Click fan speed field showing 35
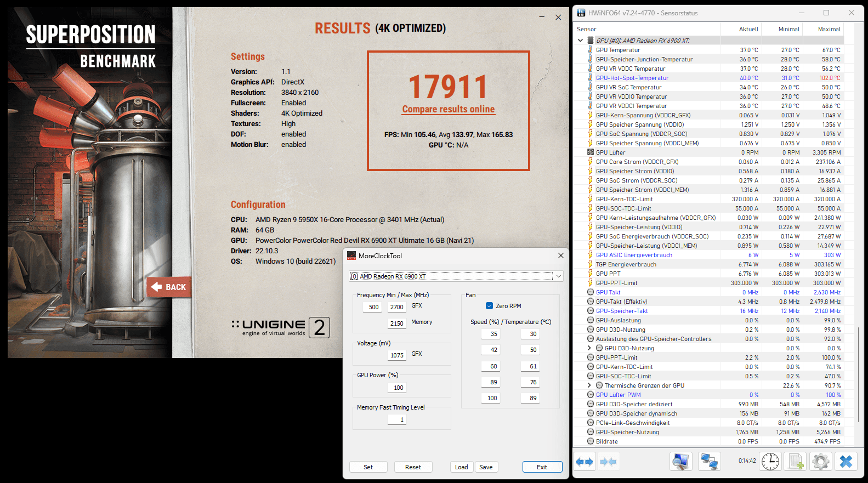Image resolution: width=868 pixels, height=483 pixels. [x=491, y=334]
